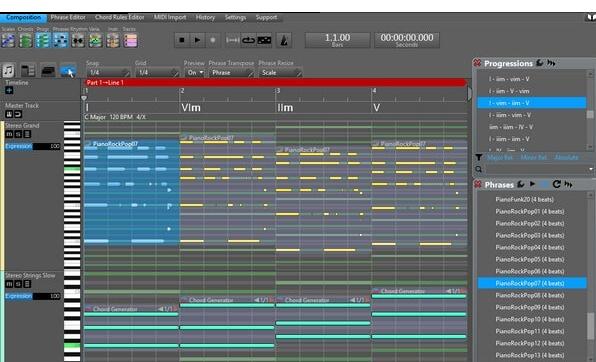Open the Scales browser icon
The image size is (596, 362).
[x=8, y=40]
